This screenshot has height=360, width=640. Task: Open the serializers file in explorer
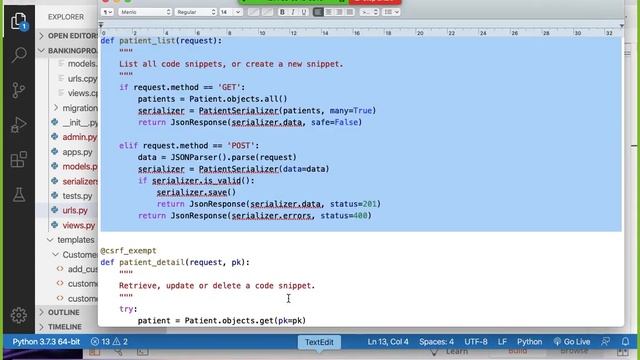coord(80,181)
